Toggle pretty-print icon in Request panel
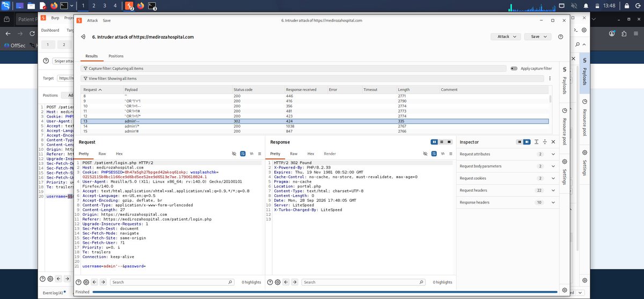The width and height of the screenshot is (644, 299). point(243,154)
